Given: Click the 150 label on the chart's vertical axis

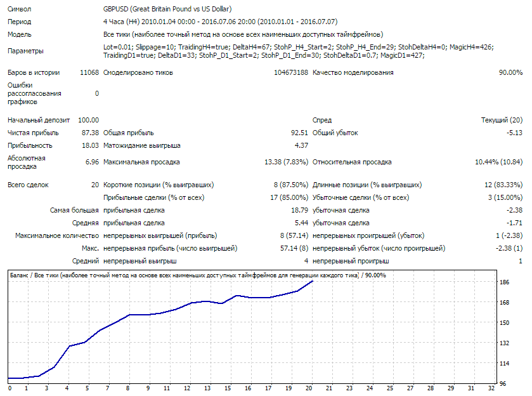Looking at the screenshot, I should coord(504,323).
